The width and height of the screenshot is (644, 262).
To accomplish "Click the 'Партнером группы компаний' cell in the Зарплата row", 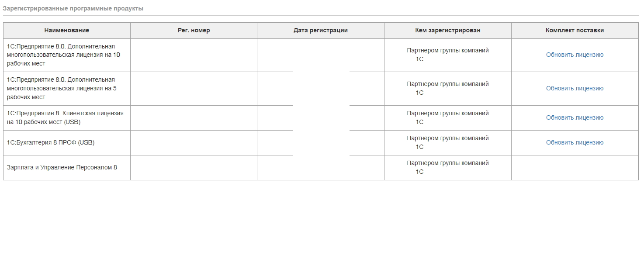I will (x=448, y=168).
